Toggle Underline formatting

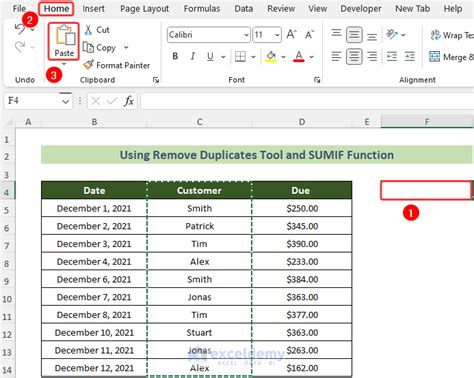pyautogui.click(x=210, y=57)
